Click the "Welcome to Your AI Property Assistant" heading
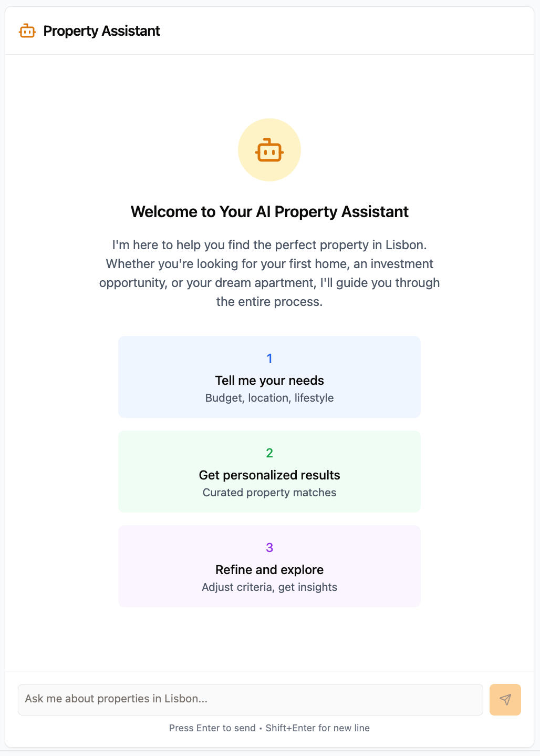The height and width of the screenshot is (756, 540). [269, 212]
